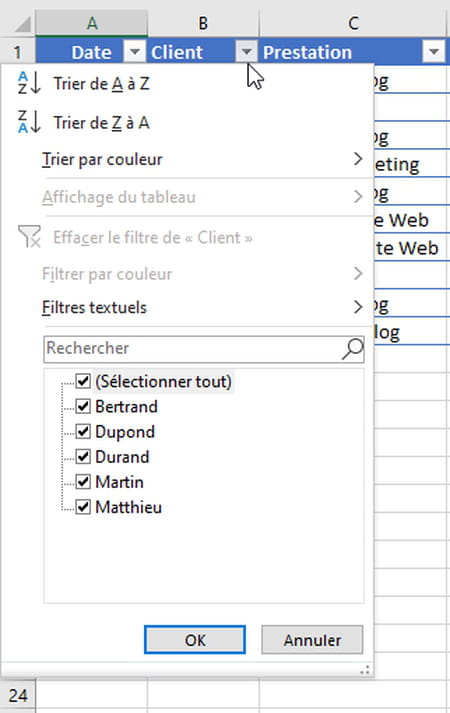The width and height of the screenshot is (450, 713).
Task: Uncheck the Matthieu checkbox
Action: click(x=83, y=506)
